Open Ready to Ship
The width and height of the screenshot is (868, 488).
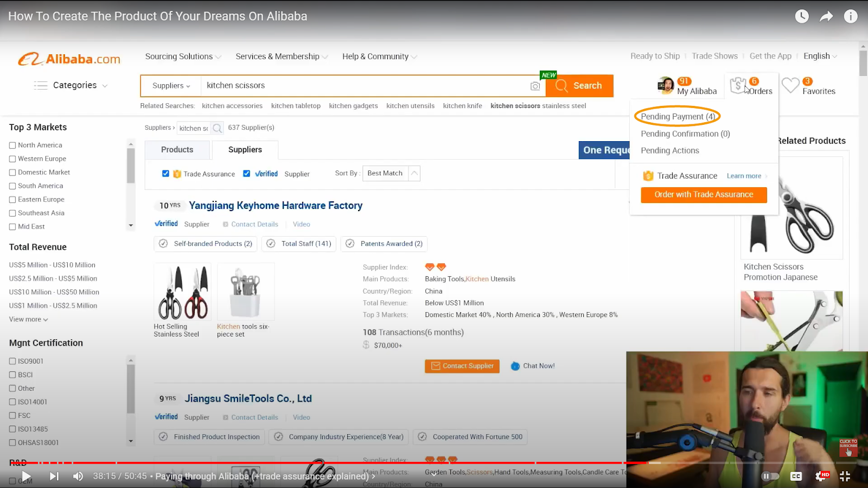655,56
